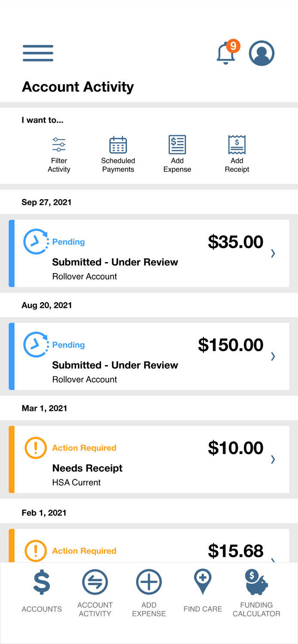Open the Filter Activity icon

point(58,144)
